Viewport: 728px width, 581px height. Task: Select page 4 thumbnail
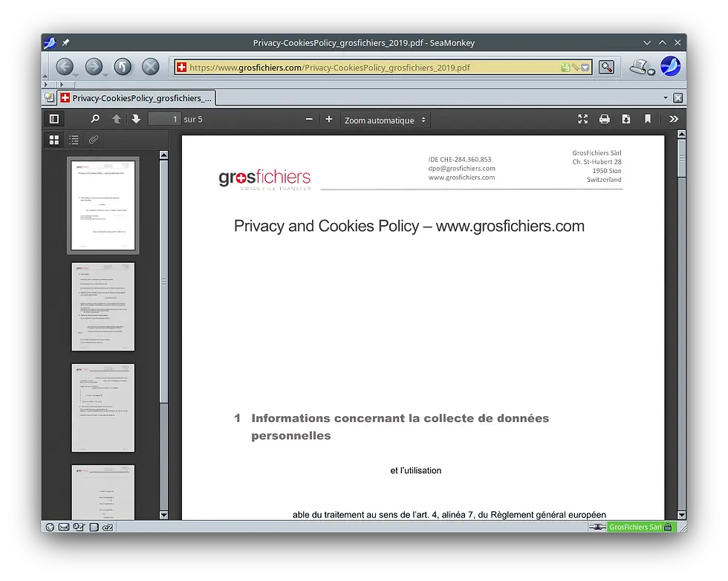(x=103, y=493)
